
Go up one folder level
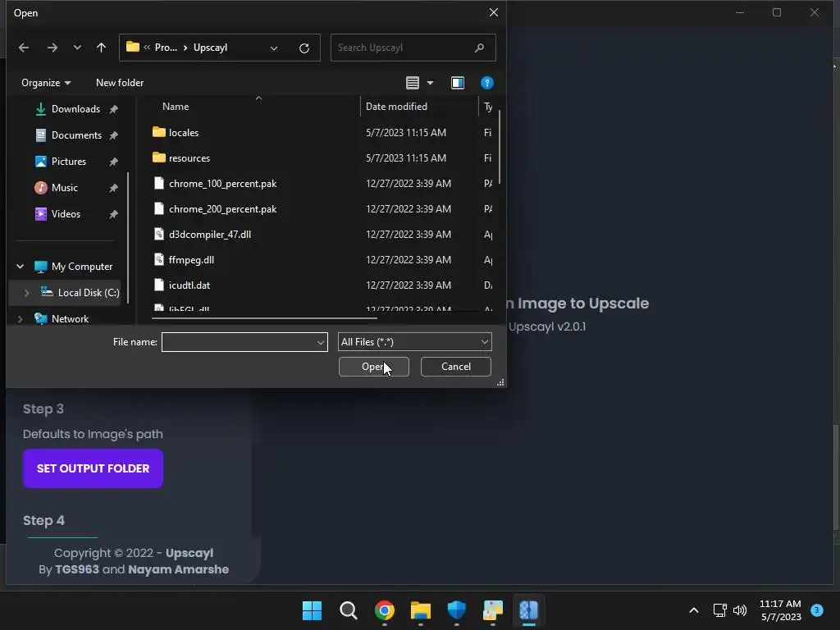tap(101, 48)
